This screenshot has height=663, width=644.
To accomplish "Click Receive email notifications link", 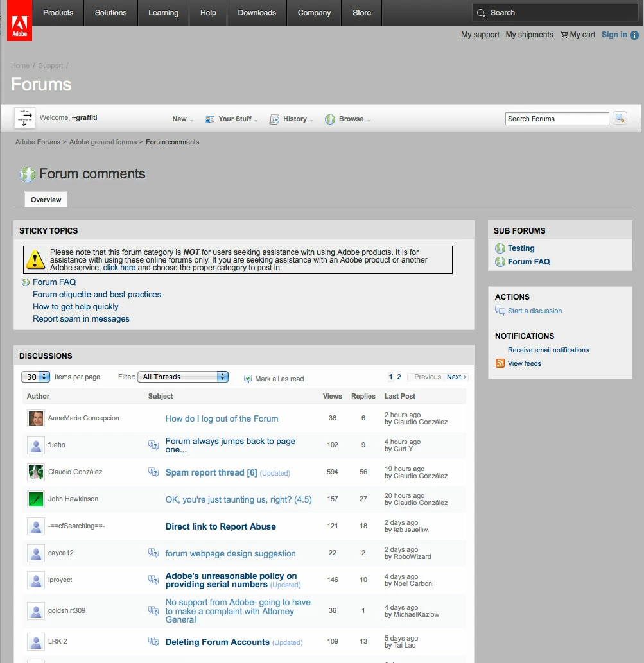I will (548, 350).
